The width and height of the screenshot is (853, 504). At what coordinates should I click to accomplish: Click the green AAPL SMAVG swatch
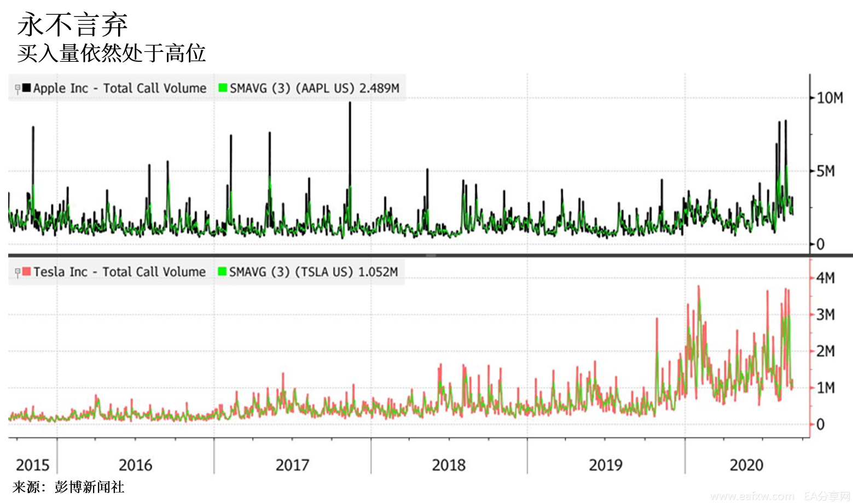[x=223, y=88]
